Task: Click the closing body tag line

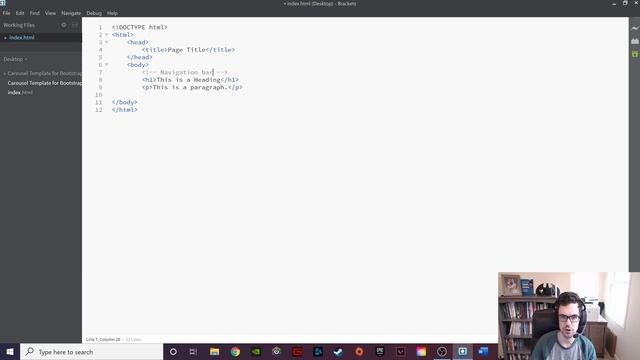Action: click(x=124, y=102)
